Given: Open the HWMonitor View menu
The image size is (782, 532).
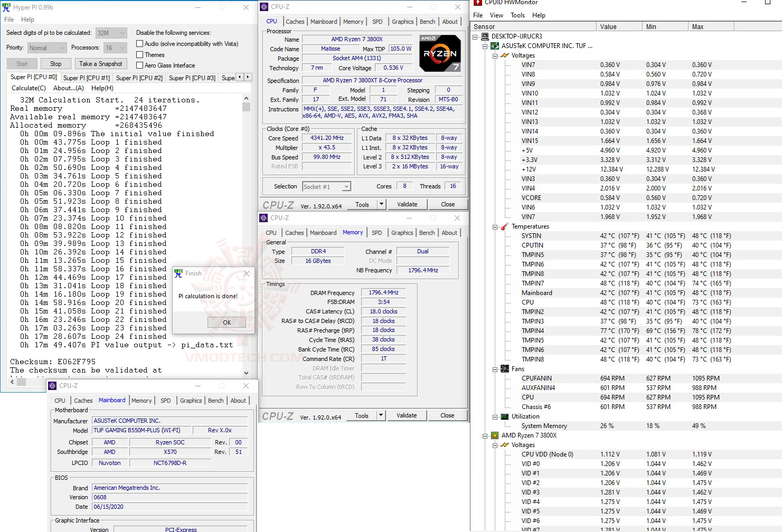Looking at the screenshot, I should click(x=496, y=15).
